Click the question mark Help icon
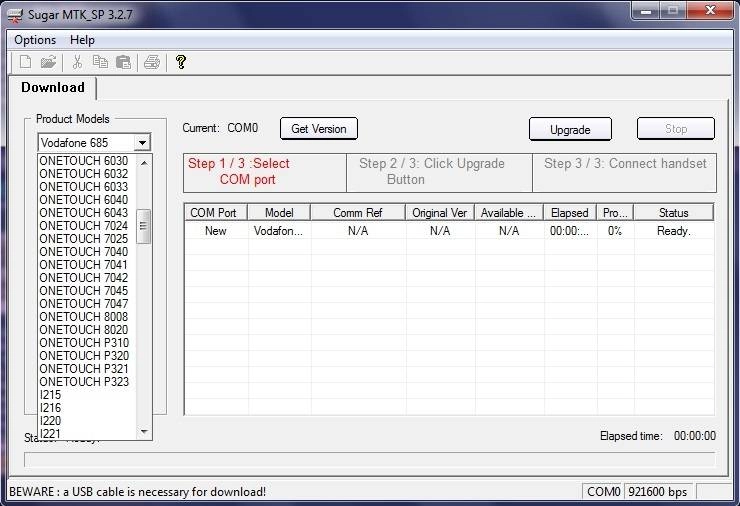 point(181,62)
